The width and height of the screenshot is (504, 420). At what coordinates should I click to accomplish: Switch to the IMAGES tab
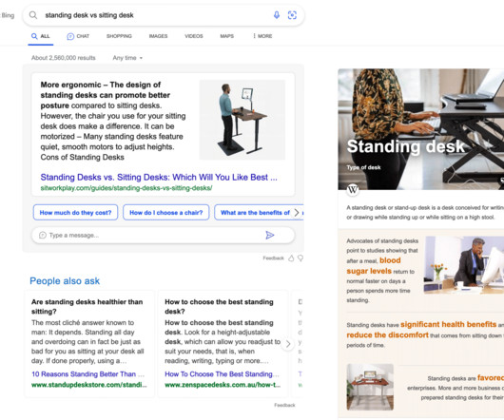158,36
